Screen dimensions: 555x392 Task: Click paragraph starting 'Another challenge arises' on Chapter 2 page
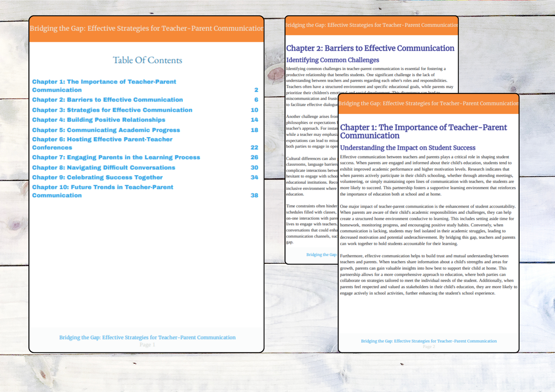coord(312,131)
